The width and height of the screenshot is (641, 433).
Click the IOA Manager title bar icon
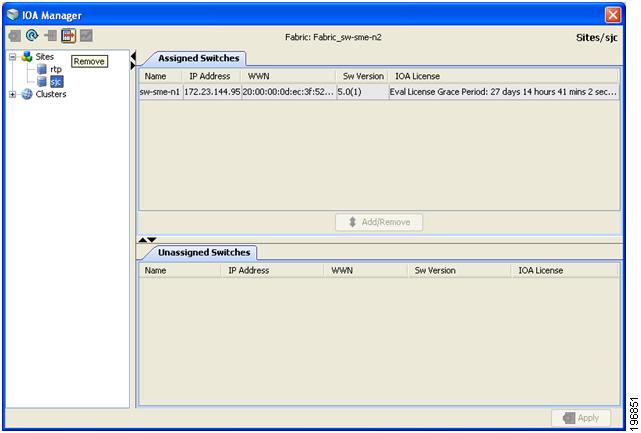13,14
